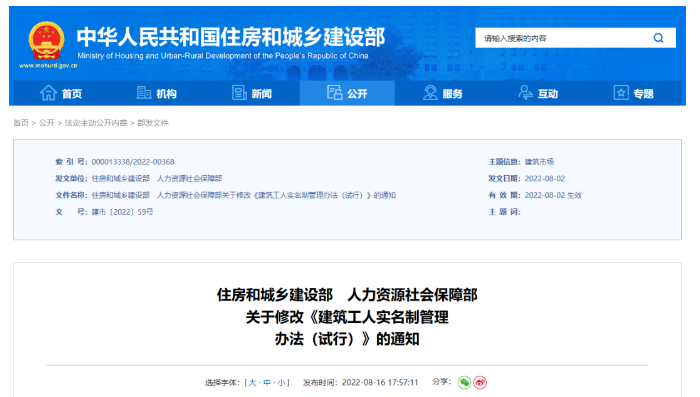The height and width of the screenshot is (397, 700).
Task: Click the site title 中华人民共和国住房和城乡建设部
Action: point(231,37)
